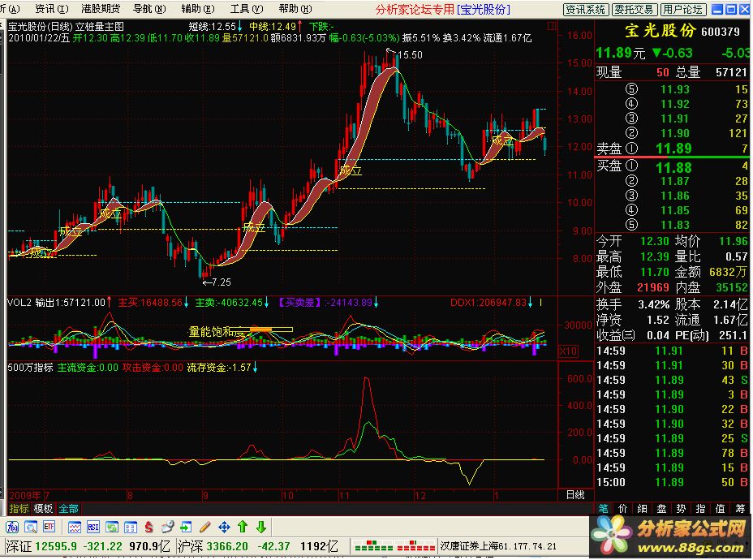This screenshot has height=560, width=753.
Task: Click the VOL2 indicator title
Action: coord(19,303)
